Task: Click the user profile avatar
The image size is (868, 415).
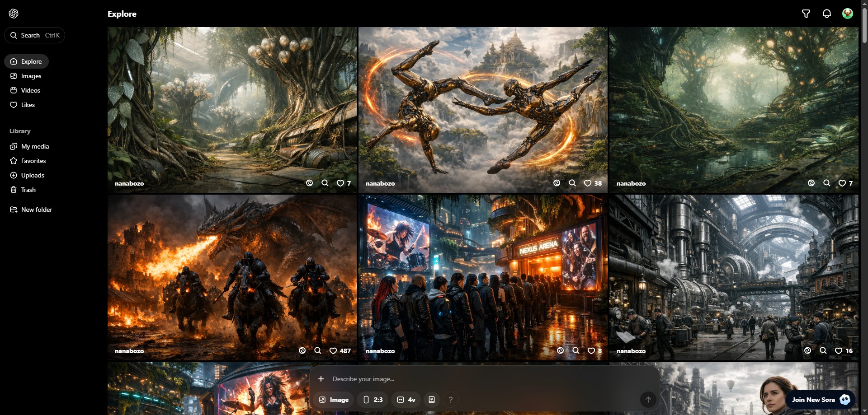Action: pos(847,14)
